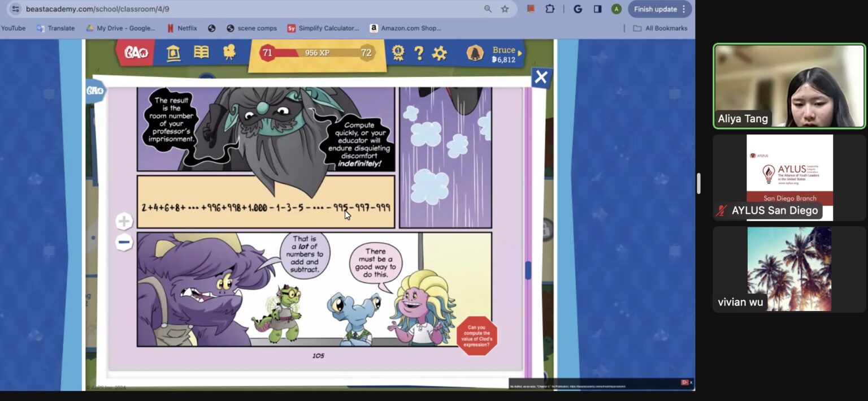Open the My Drive - Google bookmark
868x401 pixels.
click(120, 28)
